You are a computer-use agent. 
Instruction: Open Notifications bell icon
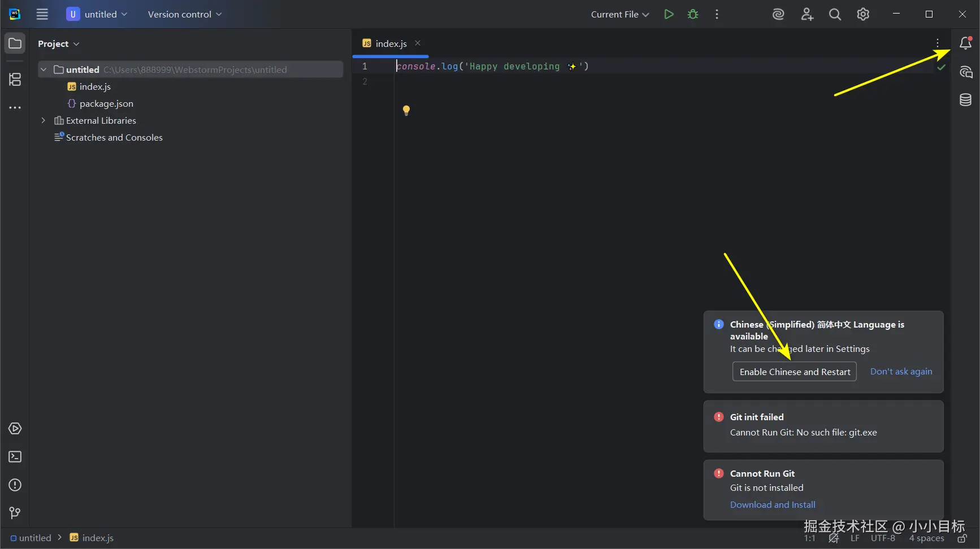[966, 43]
